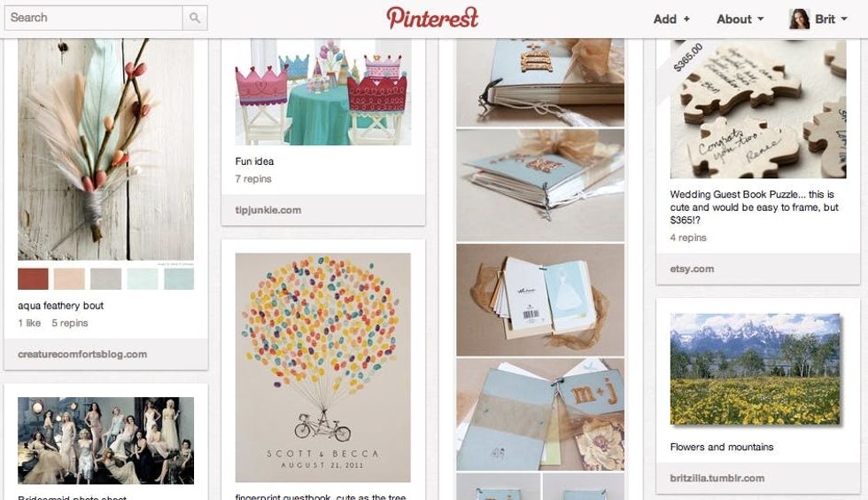Click Brit's profile avatar picture

799,19
